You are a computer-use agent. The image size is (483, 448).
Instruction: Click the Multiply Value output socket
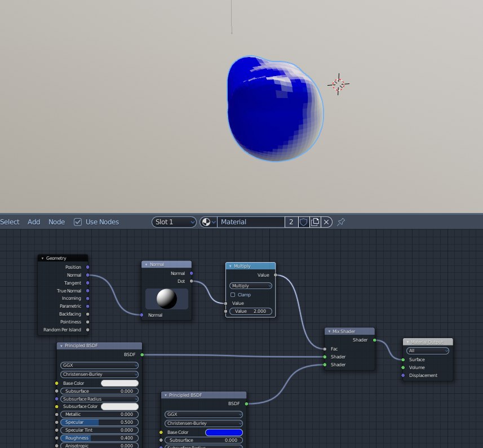276,275
